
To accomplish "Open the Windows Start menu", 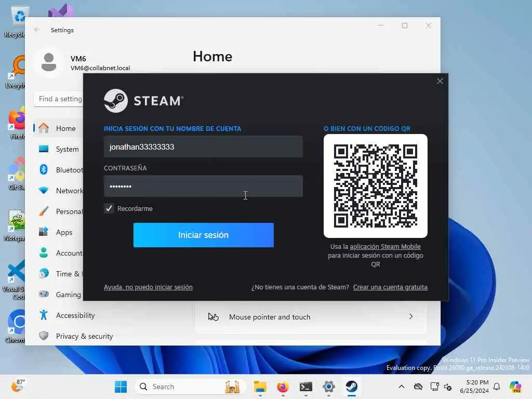I will (121, 387).
